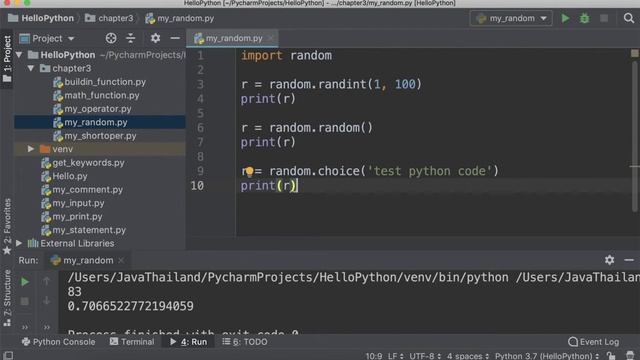Click the Run panel stop icon
This screenshot has height=360, width=640.
click(x=24, y=301)
